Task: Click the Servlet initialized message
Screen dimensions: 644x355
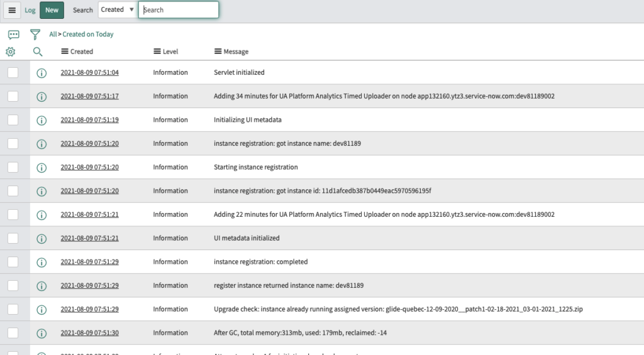Action: (x=239, y=73)
